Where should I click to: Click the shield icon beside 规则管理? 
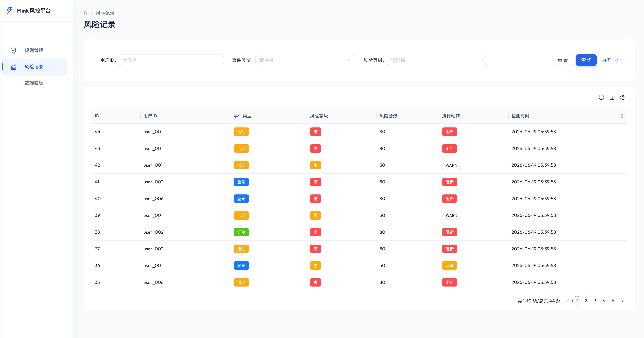13,51
